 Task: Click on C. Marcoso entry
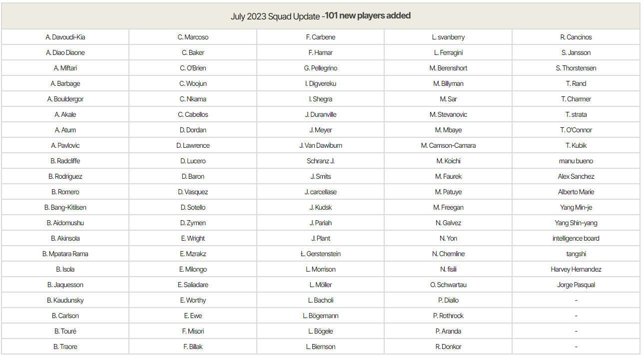pyautogui.click(x=193, y=37)
